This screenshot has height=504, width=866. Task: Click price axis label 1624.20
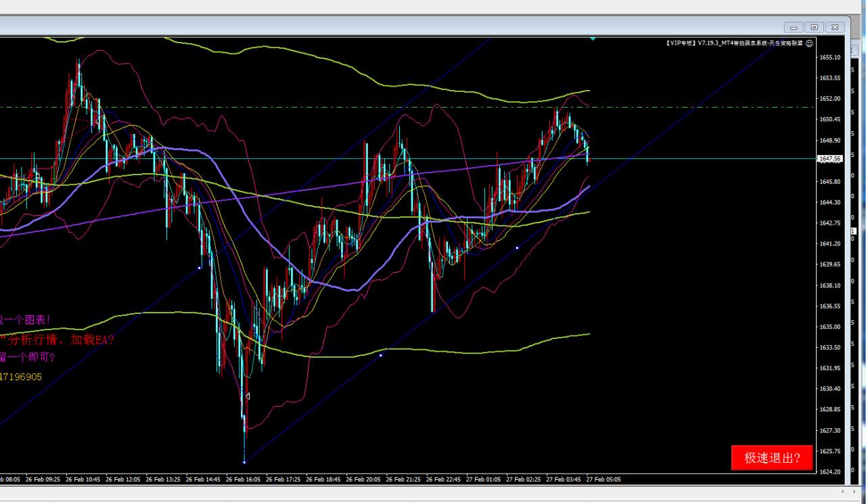tap(829, 472)
